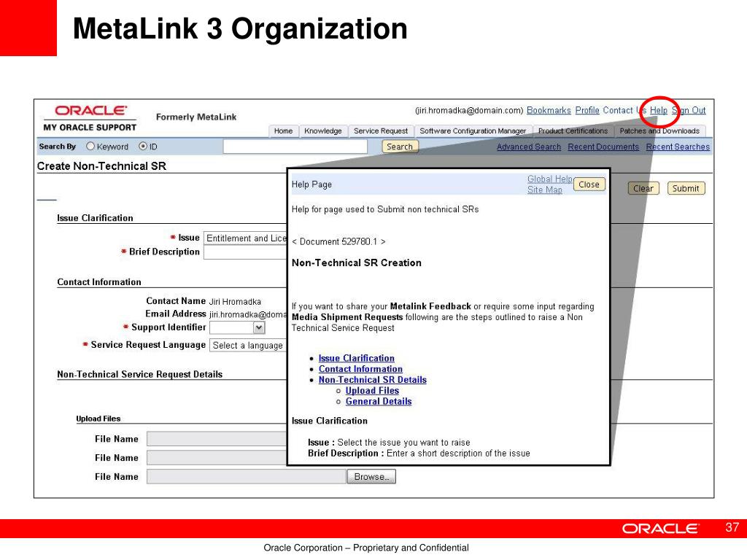747x560 pixels.
Task: Switch to the Service Request tab
Action: pyautogui.click(x=381, y=131)
